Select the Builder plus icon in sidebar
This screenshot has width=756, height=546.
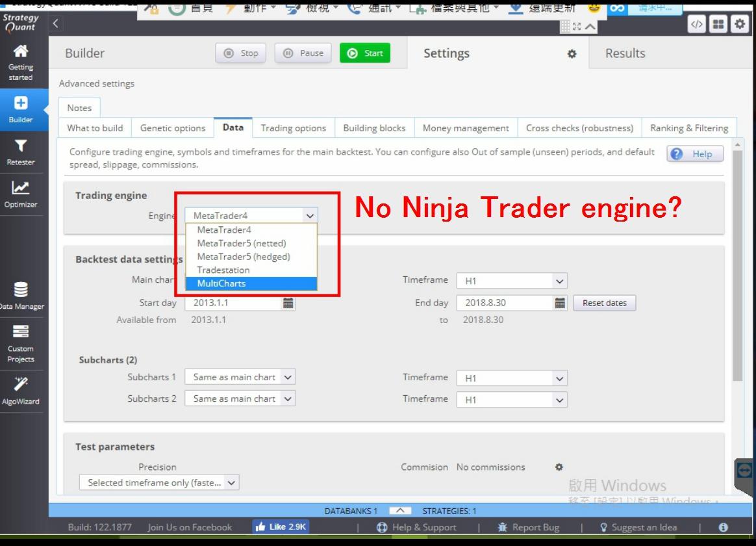pos(21,103)
